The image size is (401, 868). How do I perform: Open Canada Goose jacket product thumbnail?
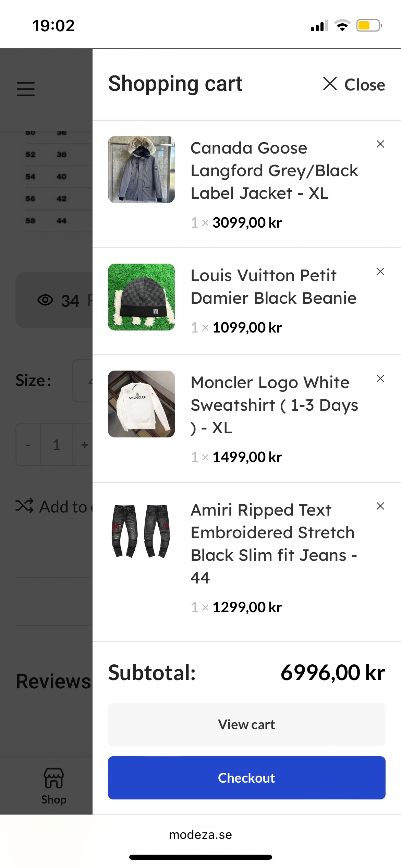(141, 169)
